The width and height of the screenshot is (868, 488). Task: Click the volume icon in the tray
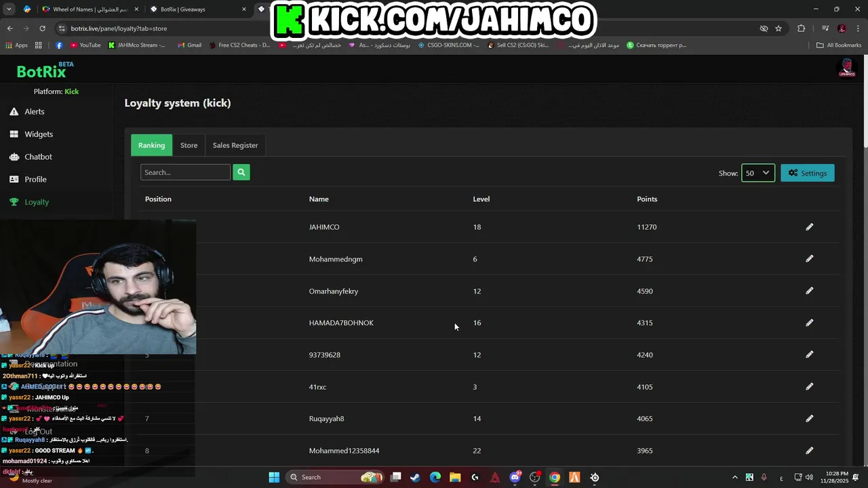coord(809,477)
